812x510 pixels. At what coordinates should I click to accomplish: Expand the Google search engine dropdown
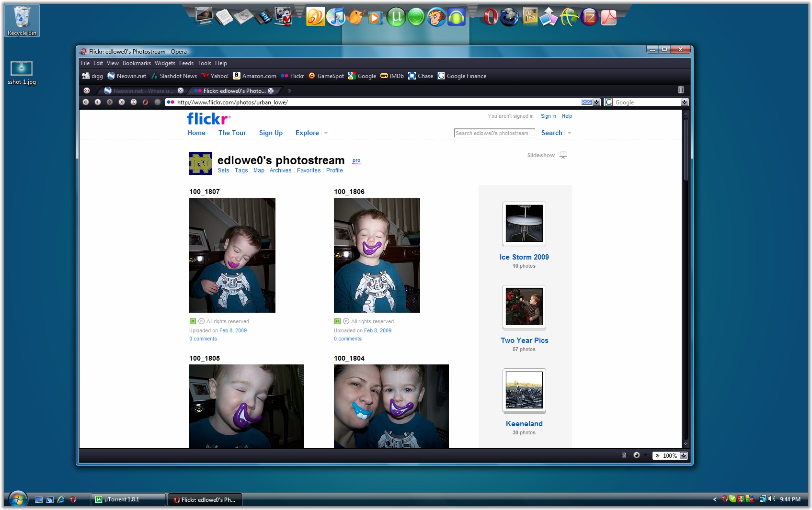pyautogui.click(x=684, y=102)
